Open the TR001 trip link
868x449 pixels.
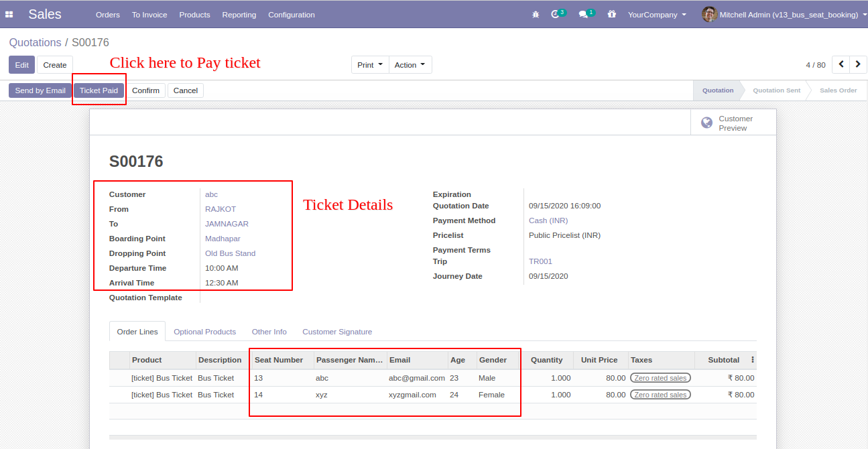[540, 261]
